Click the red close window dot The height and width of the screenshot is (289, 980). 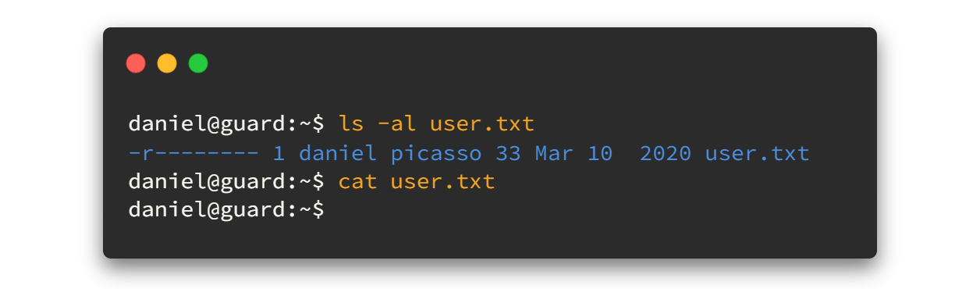[136, 63]
